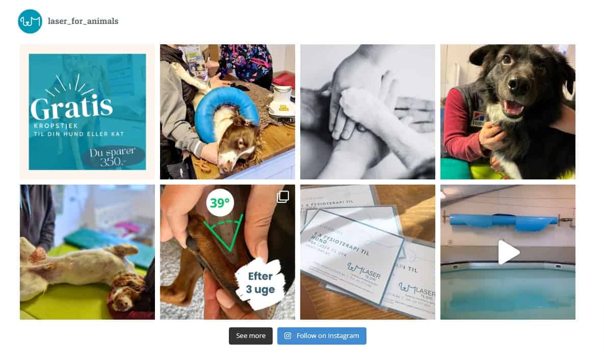
Task: Click the 39° angle badge on paw post
Action: click(x=220, y=202)
